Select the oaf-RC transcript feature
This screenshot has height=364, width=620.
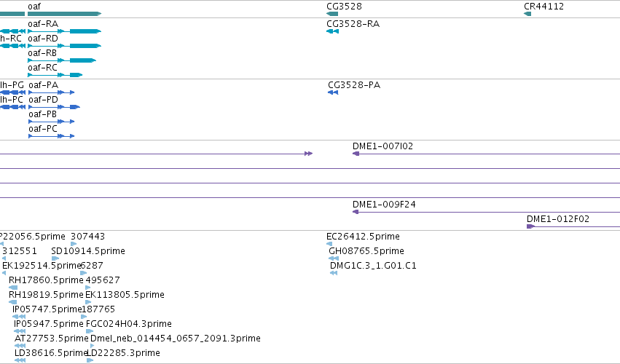pyautogui.click(x=55, y=75)
